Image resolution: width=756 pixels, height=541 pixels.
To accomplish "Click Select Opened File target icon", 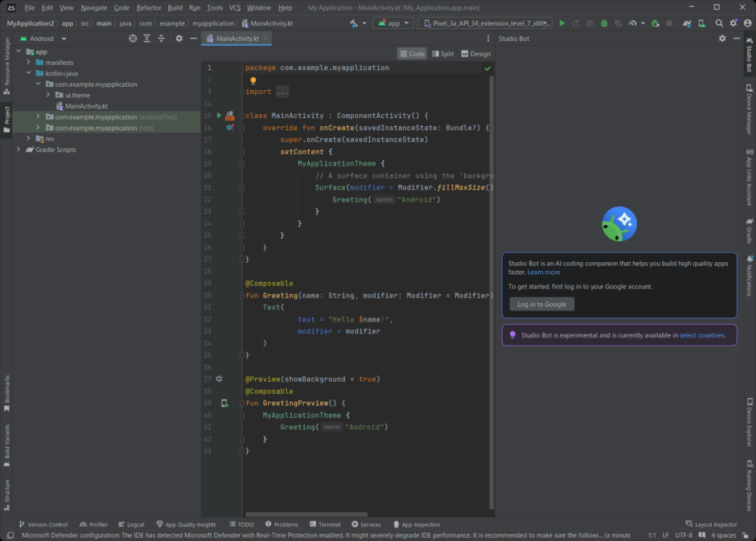I will click(133, 39).
